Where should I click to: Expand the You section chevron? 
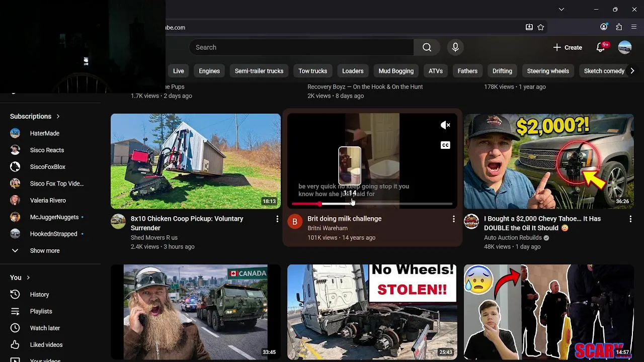tap(28, 278)
